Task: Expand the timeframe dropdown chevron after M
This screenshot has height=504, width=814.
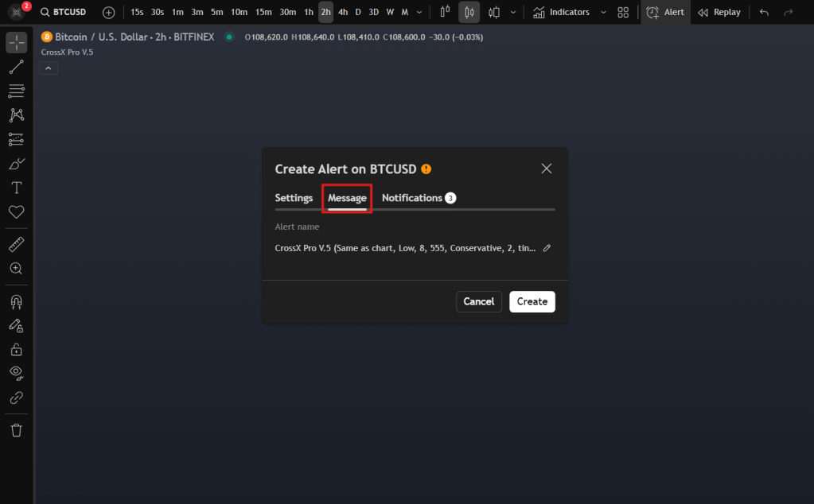Action: (x=419, y=13)
